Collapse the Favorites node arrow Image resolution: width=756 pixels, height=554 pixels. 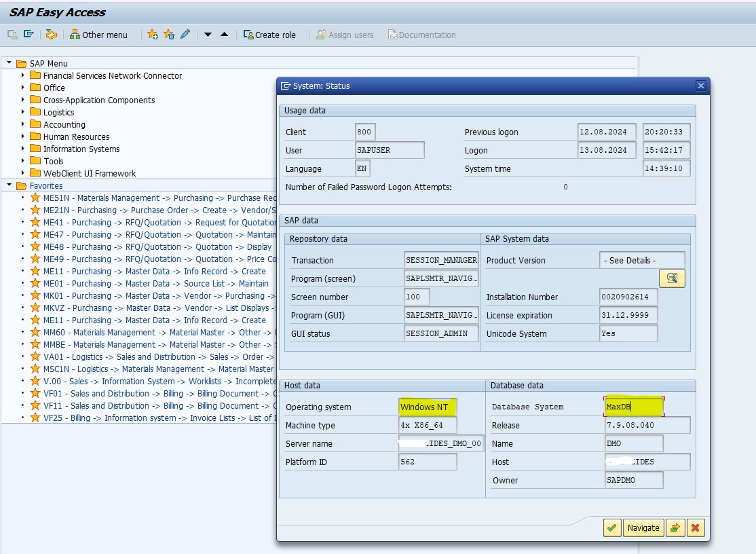9,185
